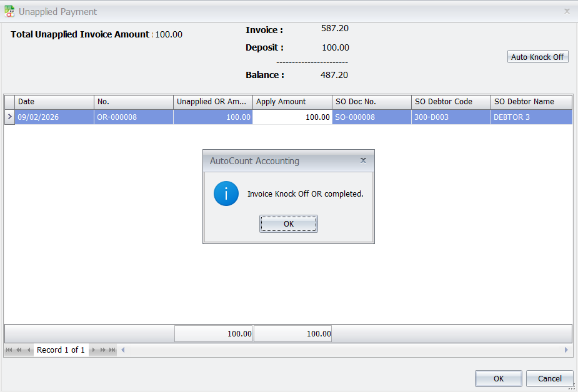Close the AutoCount Accounting message dialog

(x=364, y=160)
